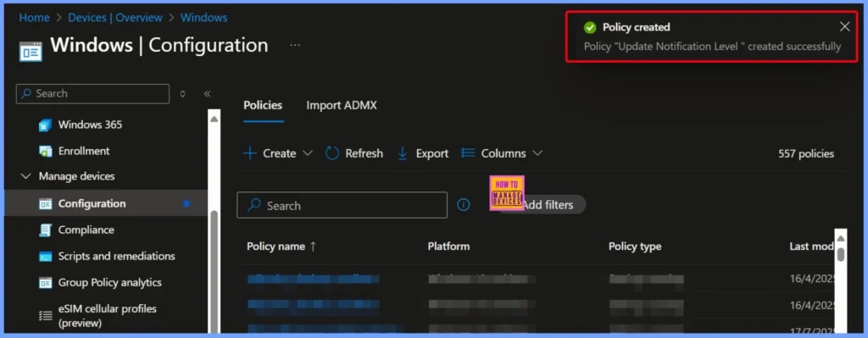Open the Windows breadcrumb link
The image size is (868, 338).
pyautogui.click(x=203, y=18)
